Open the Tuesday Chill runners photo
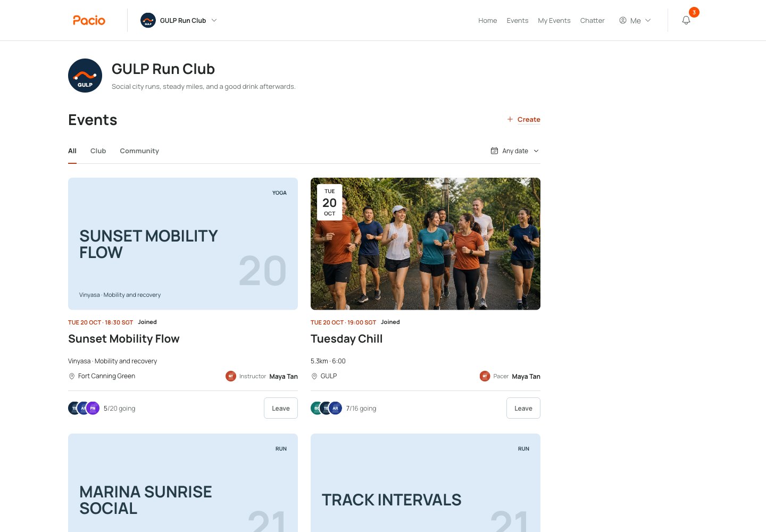 tap(426, 244)
